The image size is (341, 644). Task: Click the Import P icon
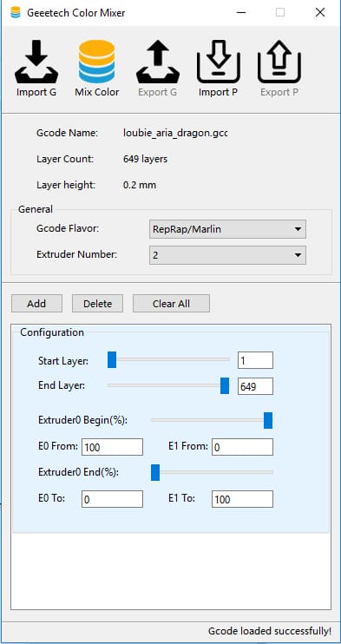[218, 62]
